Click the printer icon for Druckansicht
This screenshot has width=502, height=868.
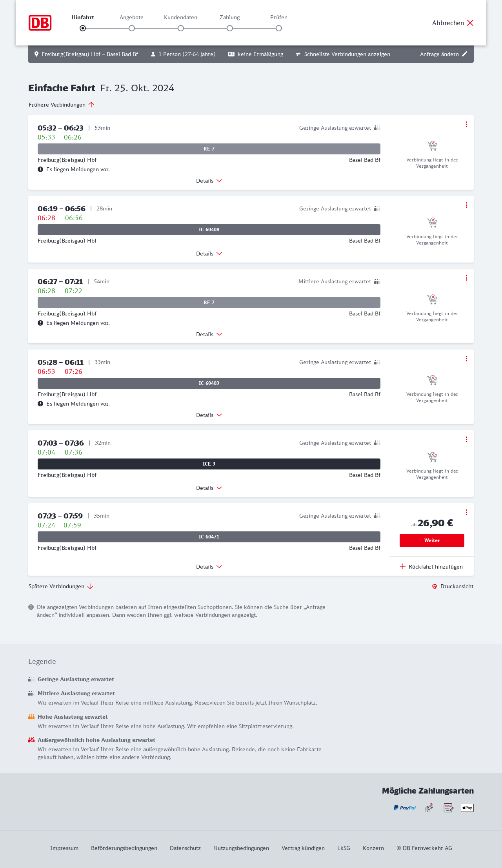point(435,587)
